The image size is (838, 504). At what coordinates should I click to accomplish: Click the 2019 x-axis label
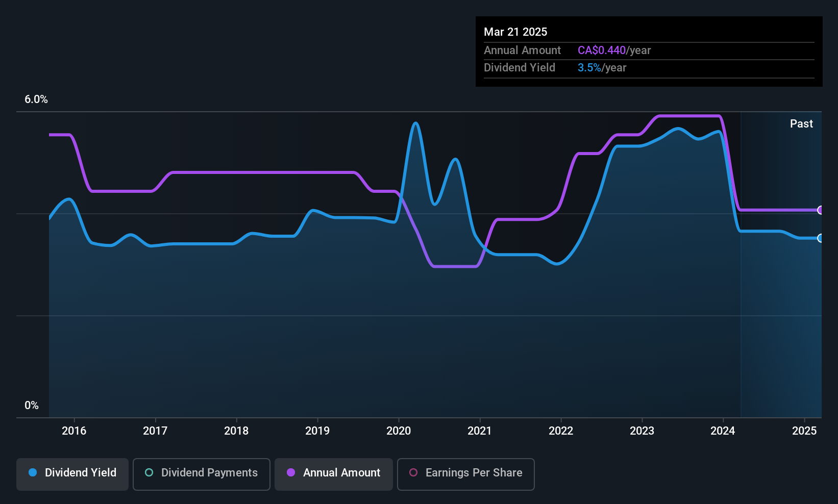tap(317, 431)
